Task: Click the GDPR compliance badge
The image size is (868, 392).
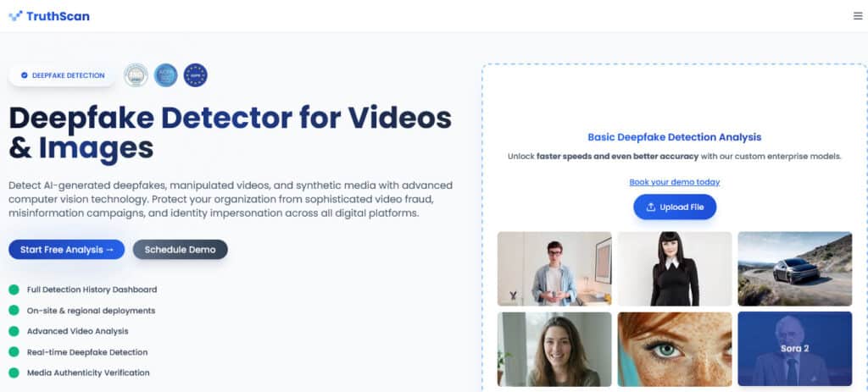Action: (x=195, y=75)
